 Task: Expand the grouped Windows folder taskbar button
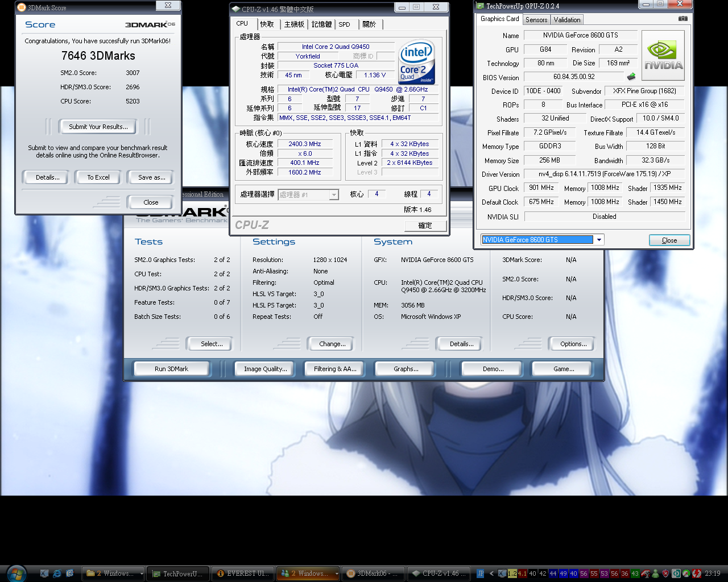pyautogui.click(x=114, y=573)
